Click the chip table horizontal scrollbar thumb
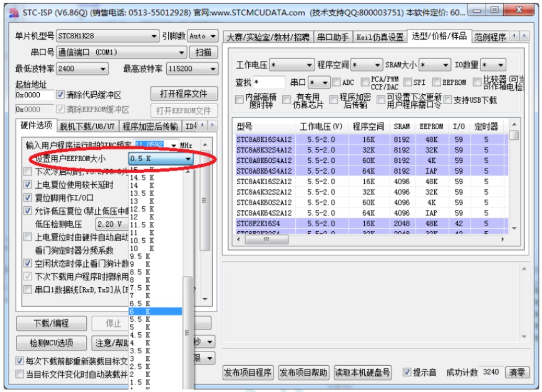This screenshot has width=542, height=392. [x=266, y=240]
